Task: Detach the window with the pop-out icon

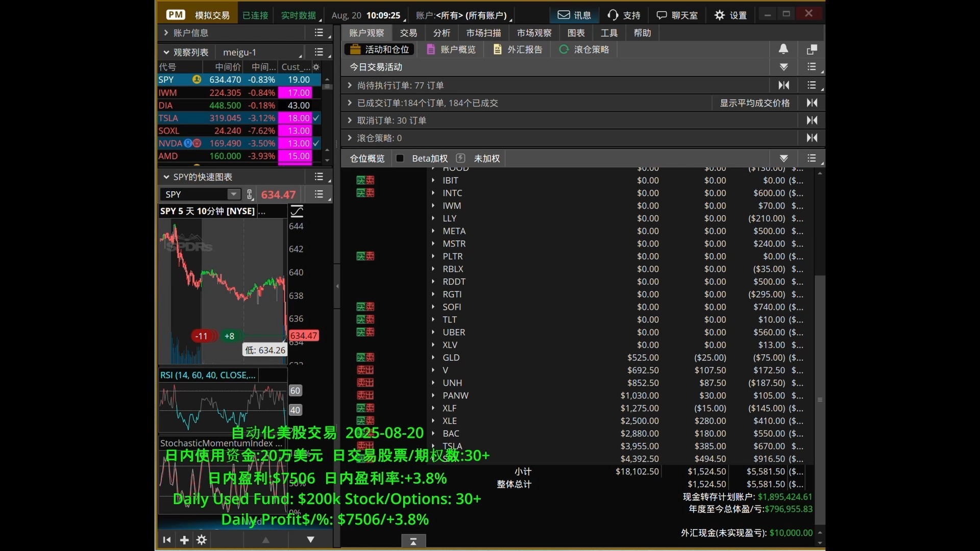Action: point(812,49)
